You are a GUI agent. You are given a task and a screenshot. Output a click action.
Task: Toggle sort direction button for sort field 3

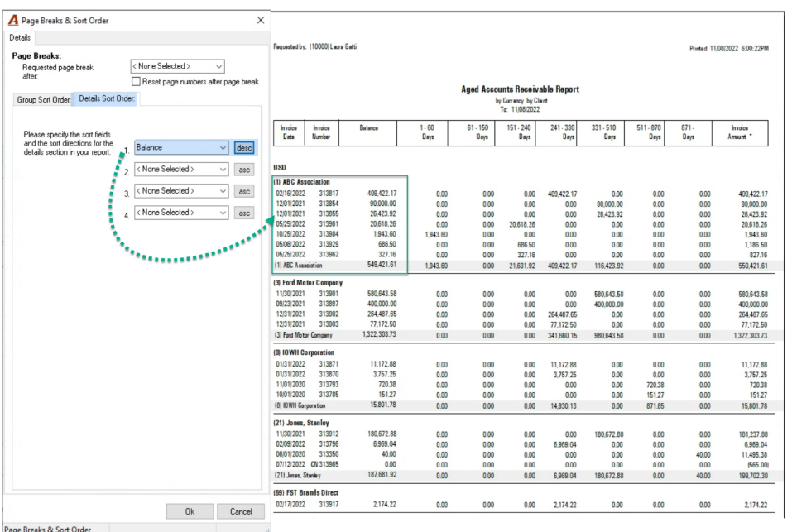click(244, 191)
